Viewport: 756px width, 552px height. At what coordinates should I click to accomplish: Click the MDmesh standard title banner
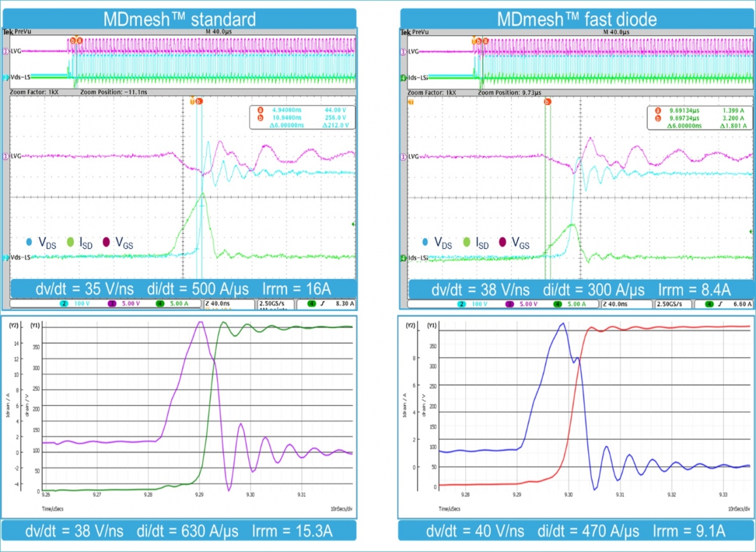tap(180, 18)
